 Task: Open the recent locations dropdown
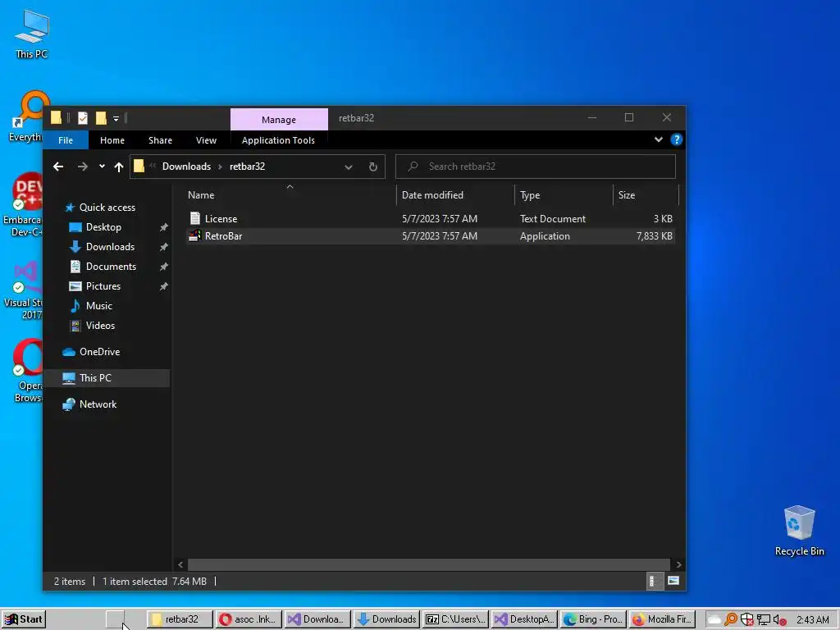click(102, 167)
